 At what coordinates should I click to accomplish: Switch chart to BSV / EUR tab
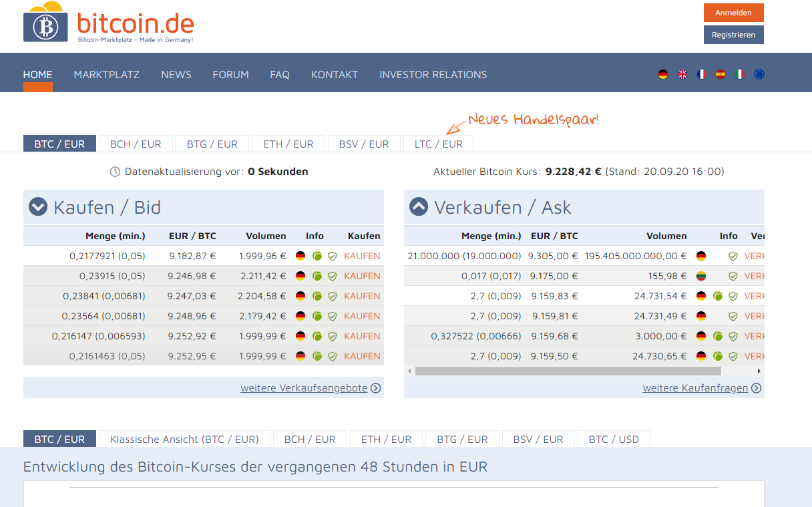tap(538, 439)
